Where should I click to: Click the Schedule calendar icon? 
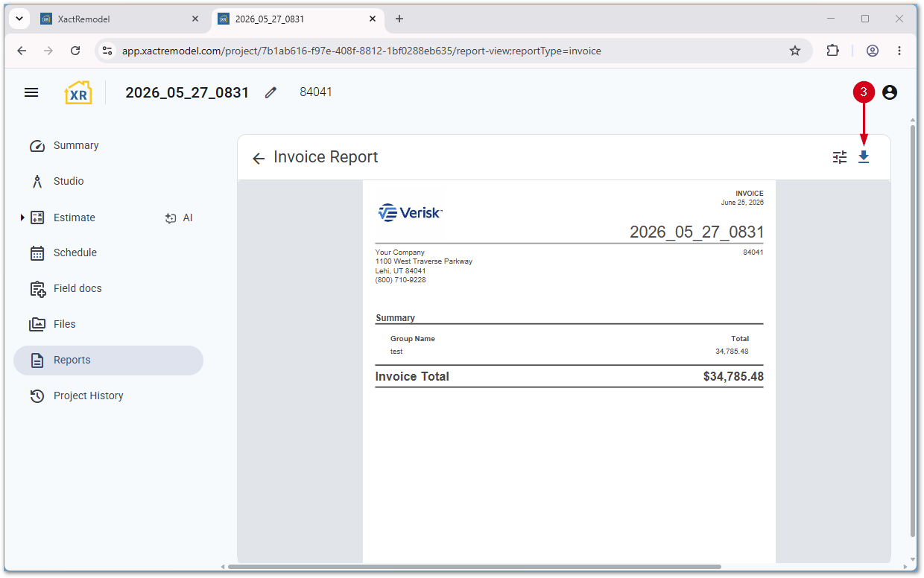[x=37, y=253]
